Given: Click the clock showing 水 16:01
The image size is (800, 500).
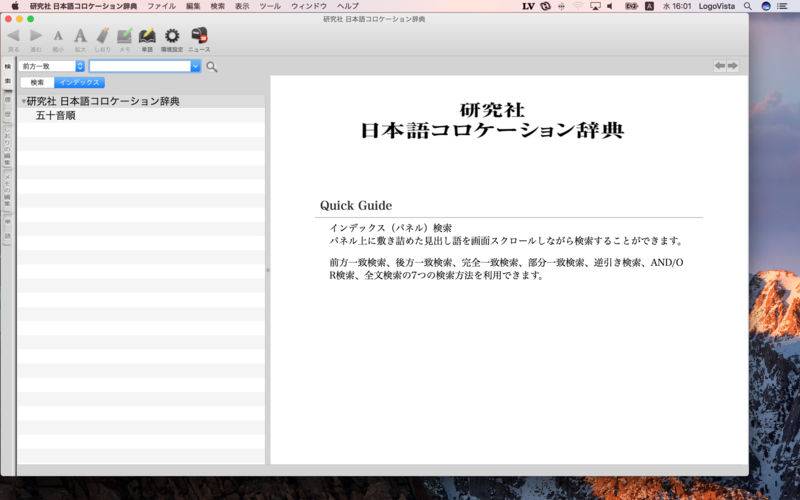Looking at the screenshot, I should click(677, 6).
